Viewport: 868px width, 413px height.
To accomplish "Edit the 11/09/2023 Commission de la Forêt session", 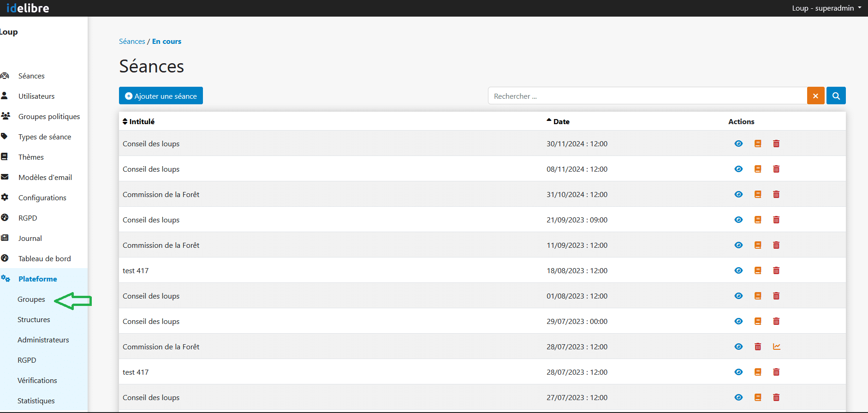I will [758, 245].
